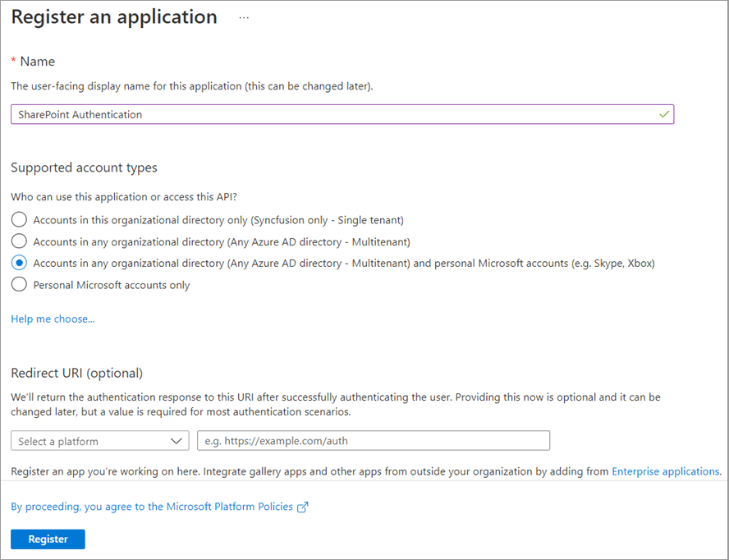The height and width of the screenshot is (560, 729).
Task: Open the Microsoft Platform Policies link
Action: point(153,507)
